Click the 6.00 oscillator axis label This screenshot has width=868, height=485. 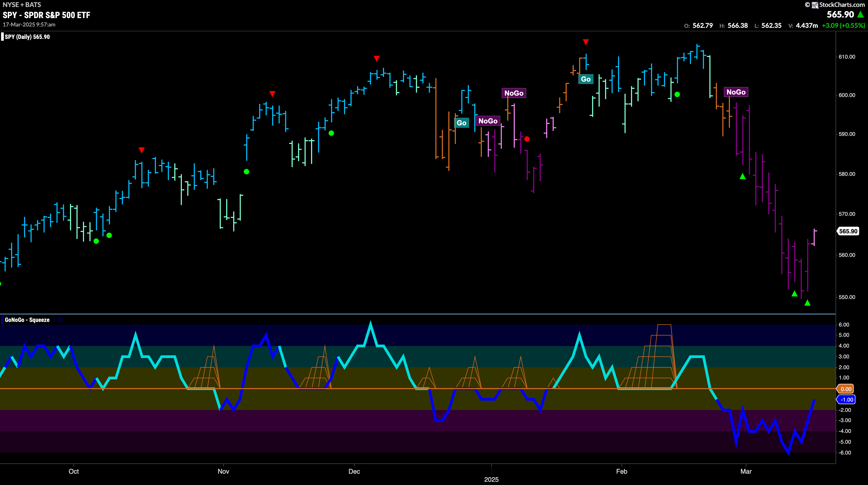pos(844,325)
